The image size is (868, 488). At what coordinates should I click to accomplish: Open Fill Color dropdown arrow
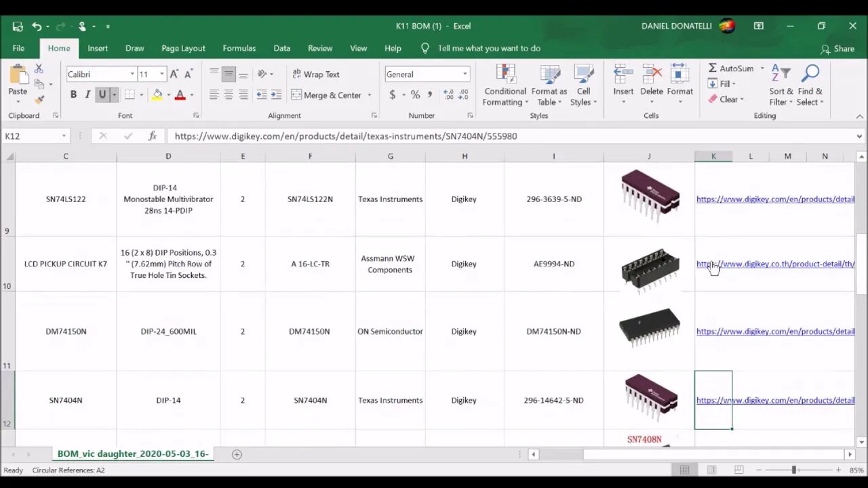pyautogui.click(x=167, y=95)
